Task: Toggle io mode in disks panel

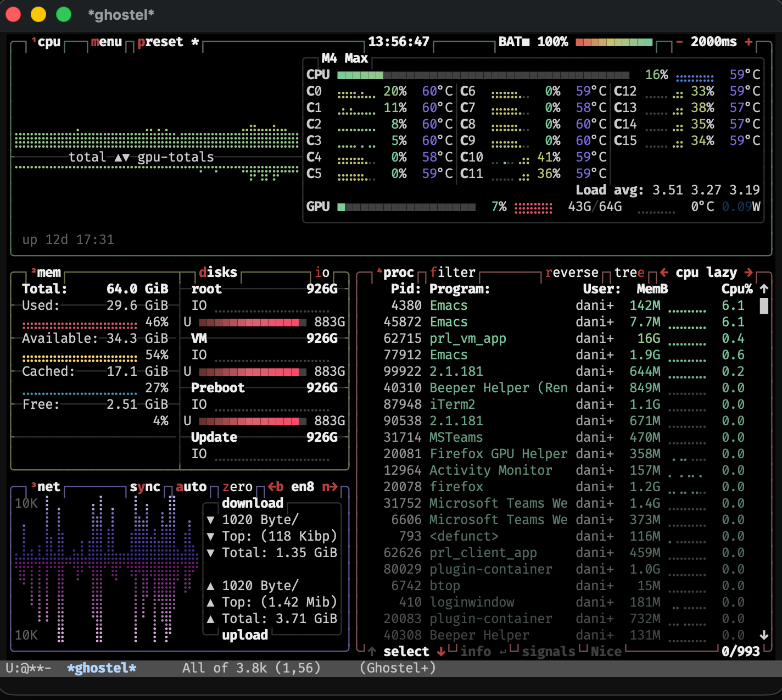Action: 322,273
